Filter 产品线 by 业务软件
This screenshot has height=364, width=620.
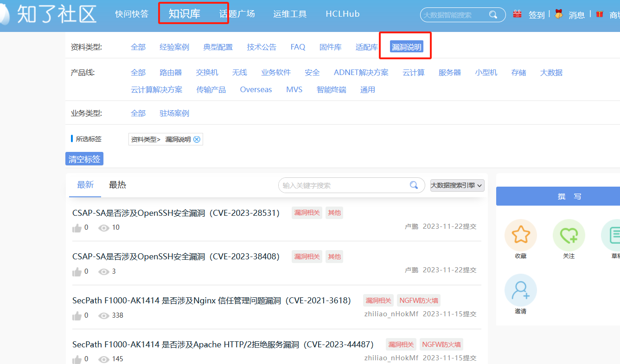[x=276, y=72]
